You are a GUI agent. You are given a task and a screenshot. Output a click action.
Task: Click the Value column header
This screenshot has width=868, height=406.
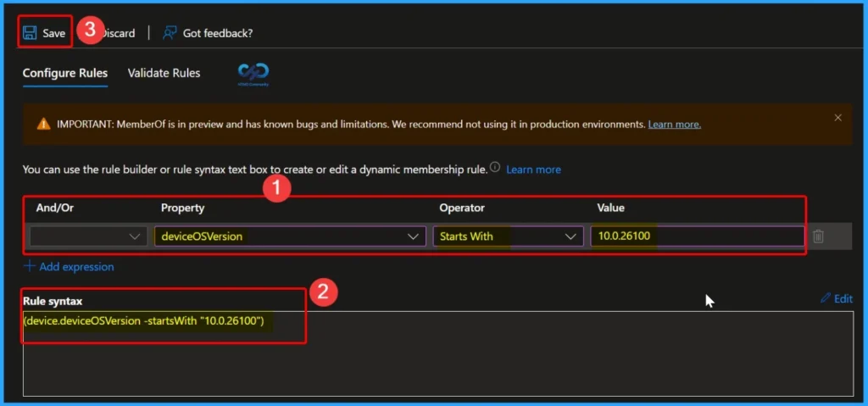click(x=610, y=209)
